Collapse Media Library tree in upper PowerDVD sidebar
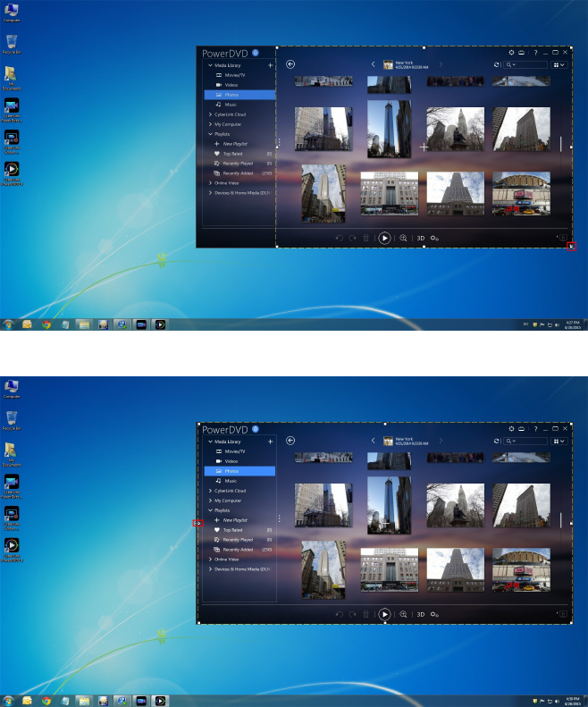The width and height of the screenshot is (588, 707). pyautogui.click(x=210, y=65)
